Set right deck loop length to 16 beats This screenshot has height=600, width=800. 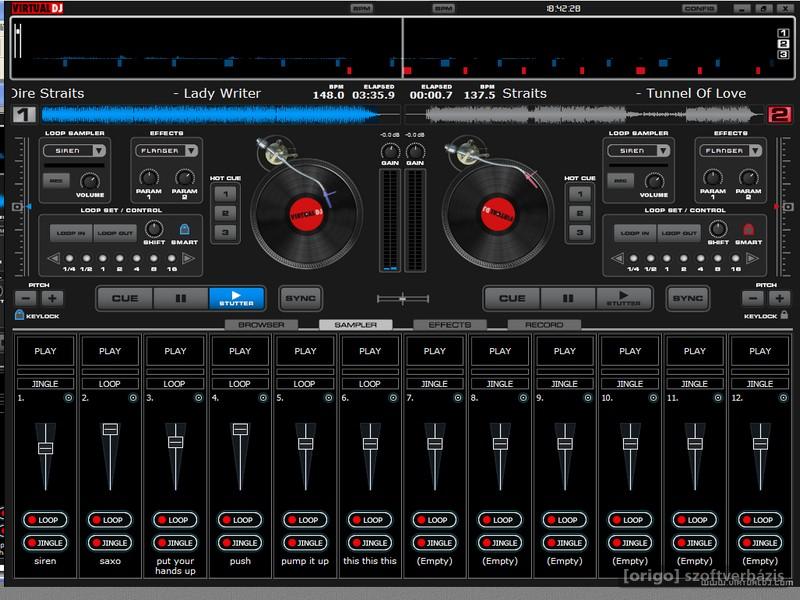(x=735, y=258)
